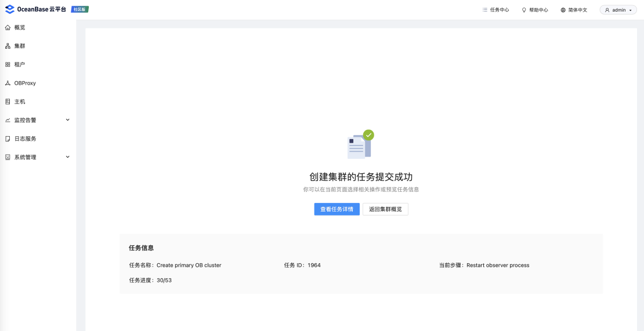644x331 pixels.
Task: Expand the 系统管理 submenu chevron
Action: tap(68, 157)
